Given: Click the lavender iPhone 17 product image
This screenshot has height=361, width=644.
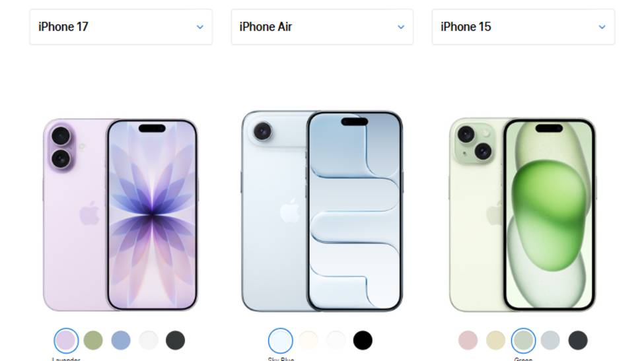Looking at the screenshot, I should coord(120,215).
